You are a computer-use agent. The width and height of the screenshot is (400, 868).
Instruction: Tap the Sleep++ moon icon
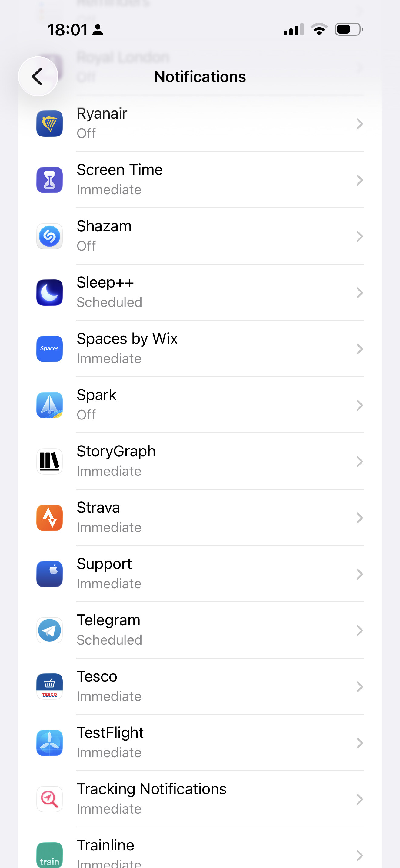point(50,292)
